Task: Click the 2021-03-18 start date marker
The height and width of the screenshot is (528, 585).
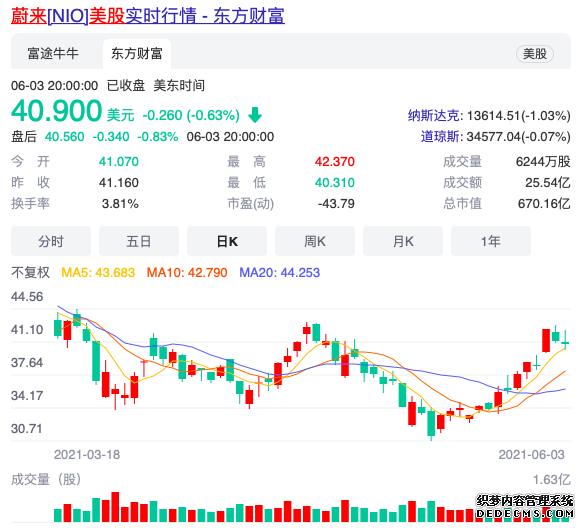Action: tap(87, 454)
